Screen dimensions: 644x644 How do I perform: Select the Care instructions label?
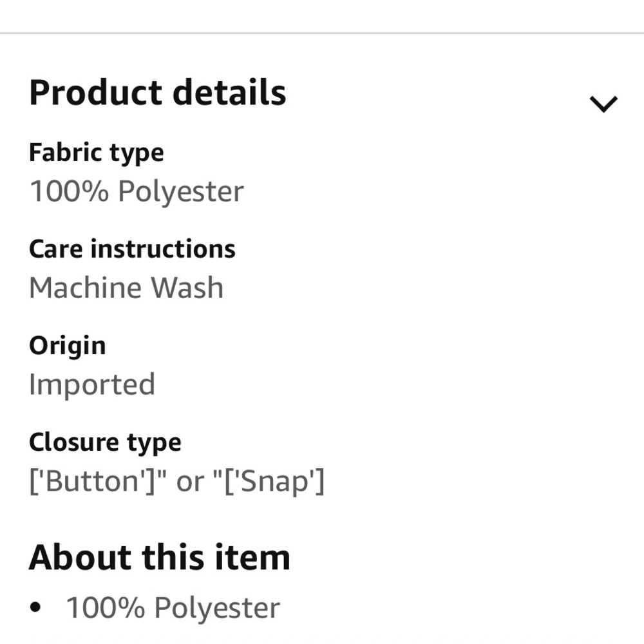132,249
